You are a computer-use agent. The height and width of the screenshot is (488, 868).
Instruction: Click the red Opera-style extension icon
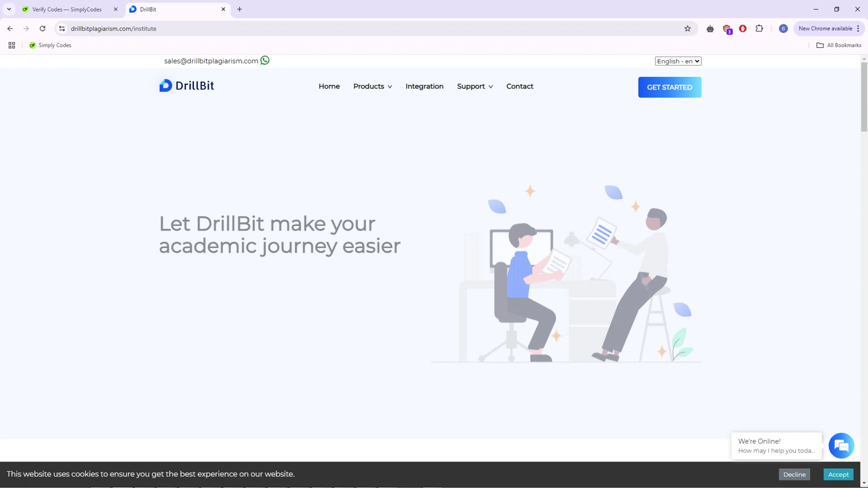pos(743,28)
